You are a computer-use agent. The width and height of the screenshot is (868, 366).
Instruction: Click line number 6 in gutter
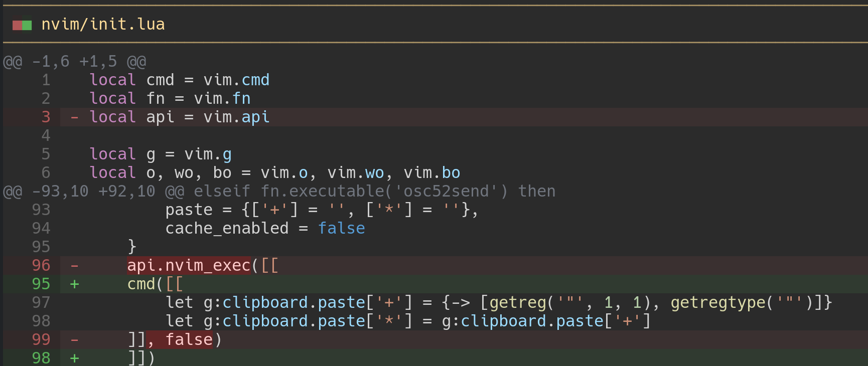pos(46,173)
